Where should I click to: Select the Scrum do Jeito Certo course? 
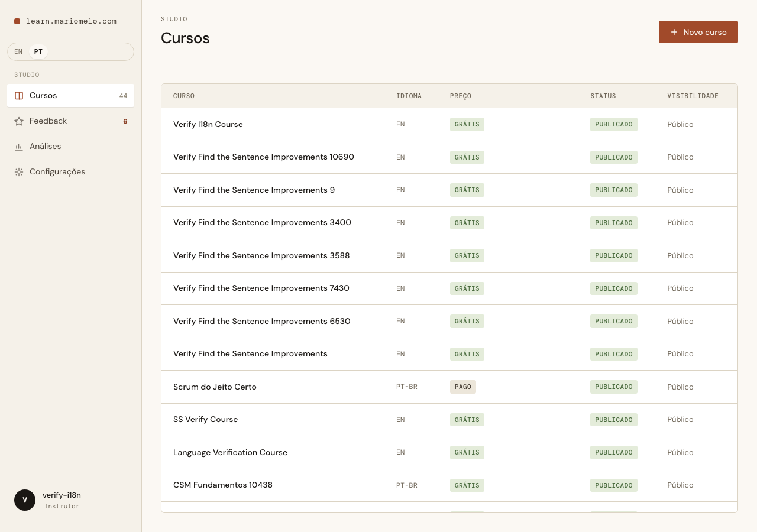pos(449,387)
